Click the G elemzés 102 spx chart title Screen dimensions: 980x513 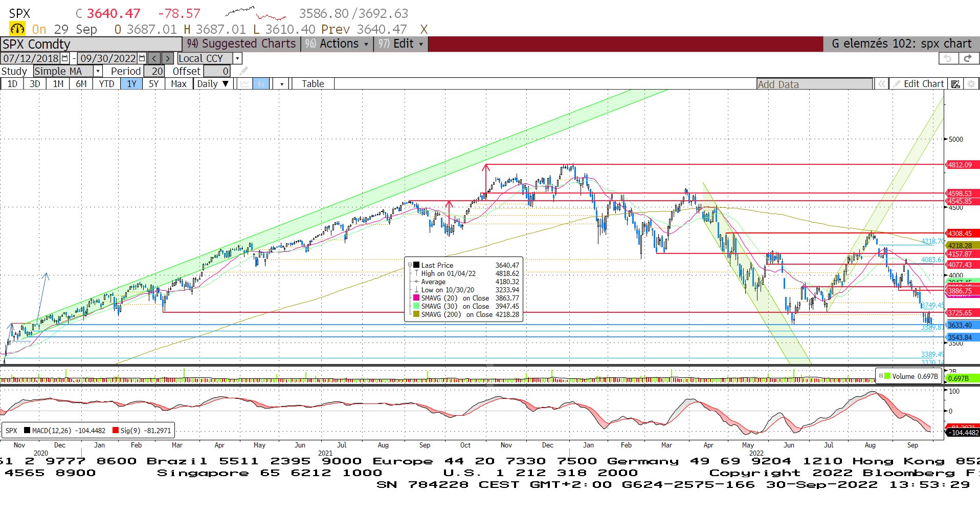point(901,44)
